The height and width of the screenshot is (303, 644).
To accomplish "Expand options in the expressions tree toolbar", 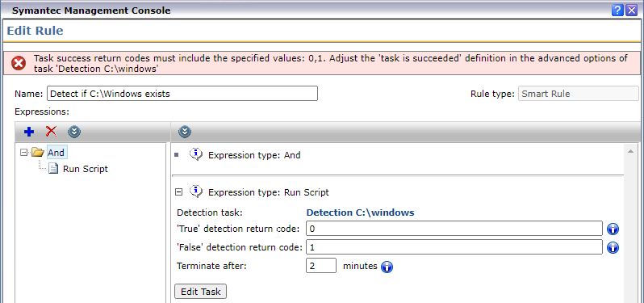I will click(x=74, y=132).
